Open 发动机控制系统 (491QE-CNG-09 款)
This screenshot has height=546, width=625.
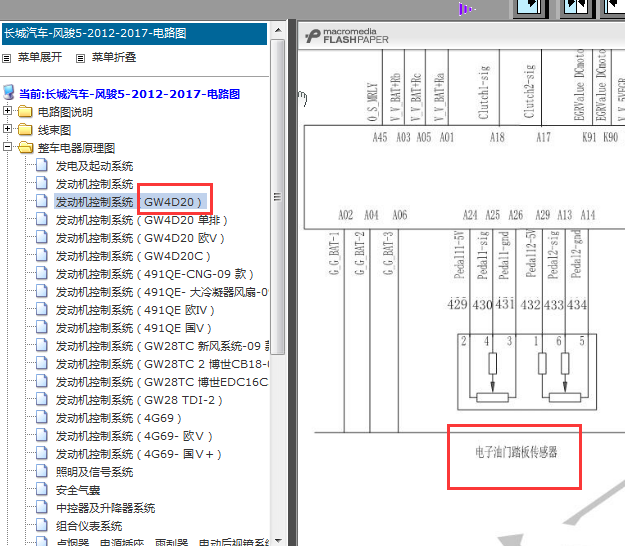[155, 274]
